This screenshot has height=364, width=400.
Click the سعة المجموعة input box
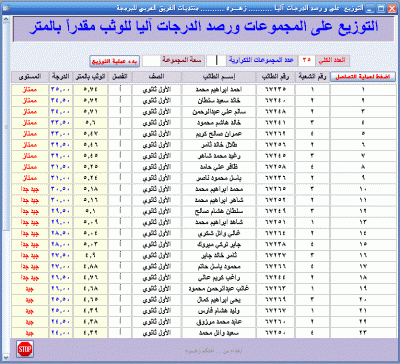coord(151,61)
